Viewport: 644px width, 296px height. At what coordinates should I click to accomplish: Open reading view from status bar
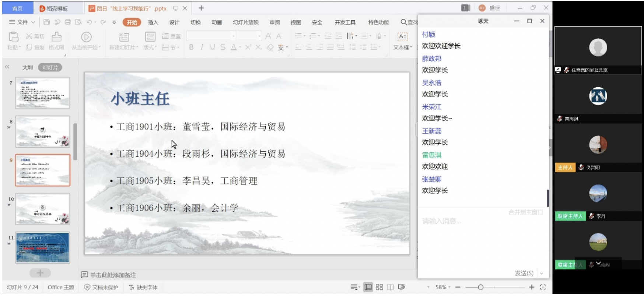pos(390,287)
